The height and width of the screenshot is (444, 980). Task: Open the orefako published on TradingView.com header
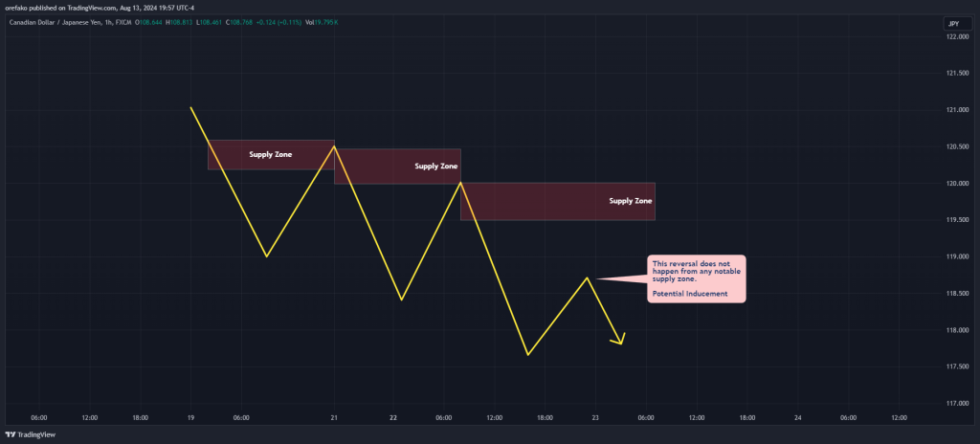coord(100,8)
